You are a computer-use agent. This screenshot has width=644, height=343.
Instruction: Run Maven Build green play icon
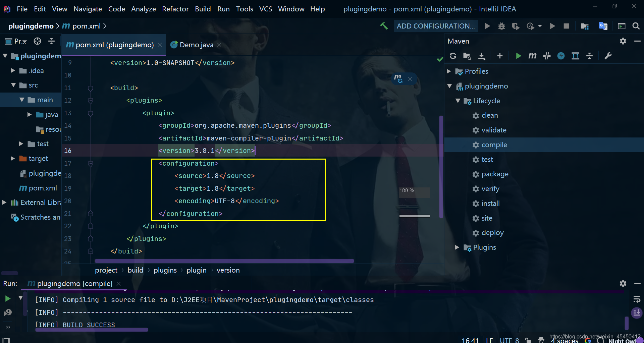tap(518, 56)
